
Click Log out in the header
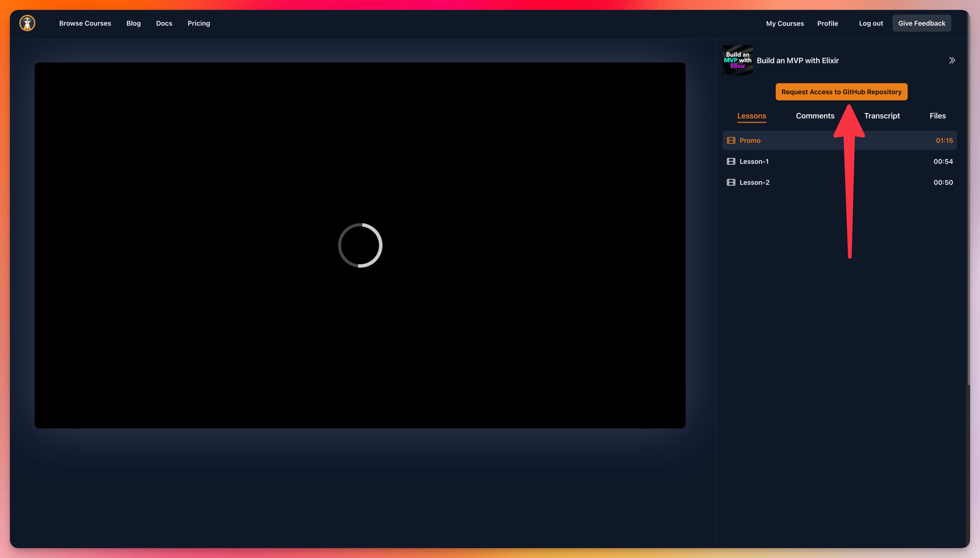(x=870, y=23)
